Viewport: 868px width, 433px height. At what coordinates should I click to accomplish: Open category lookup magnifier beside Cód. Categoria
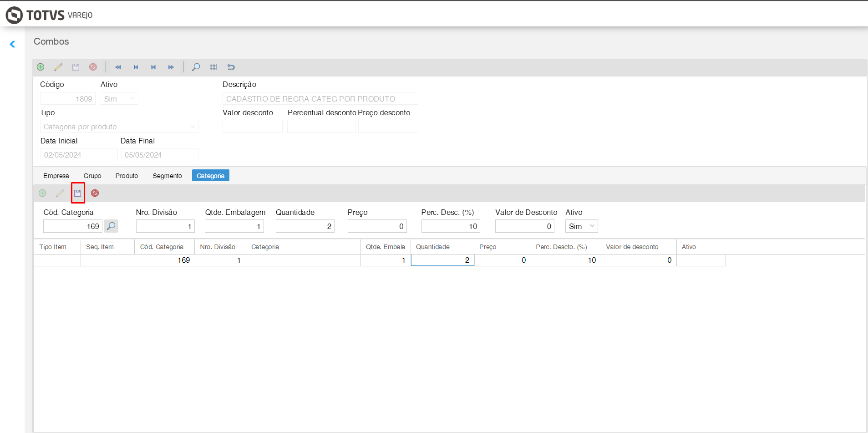click(111, 226)
